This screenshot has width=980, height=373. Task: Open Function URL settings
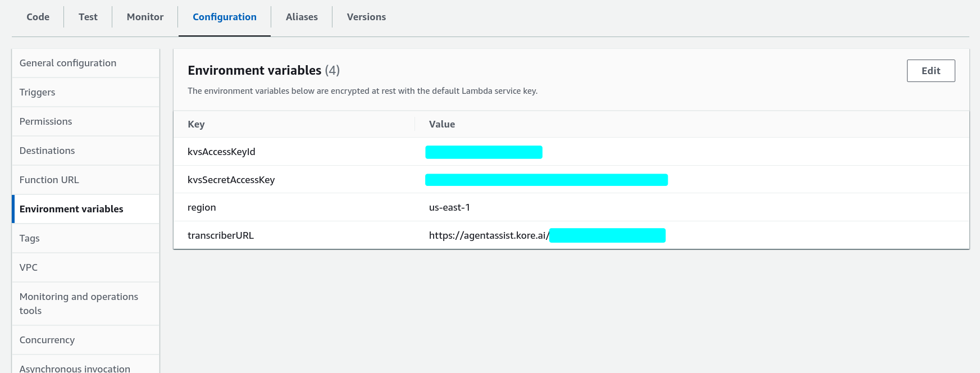point(49,180)
